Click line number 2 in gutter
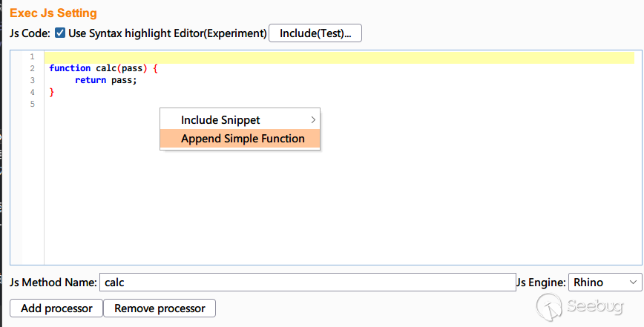Image resolution: width=644 pixels, height=327 pixels. [32, 68]
